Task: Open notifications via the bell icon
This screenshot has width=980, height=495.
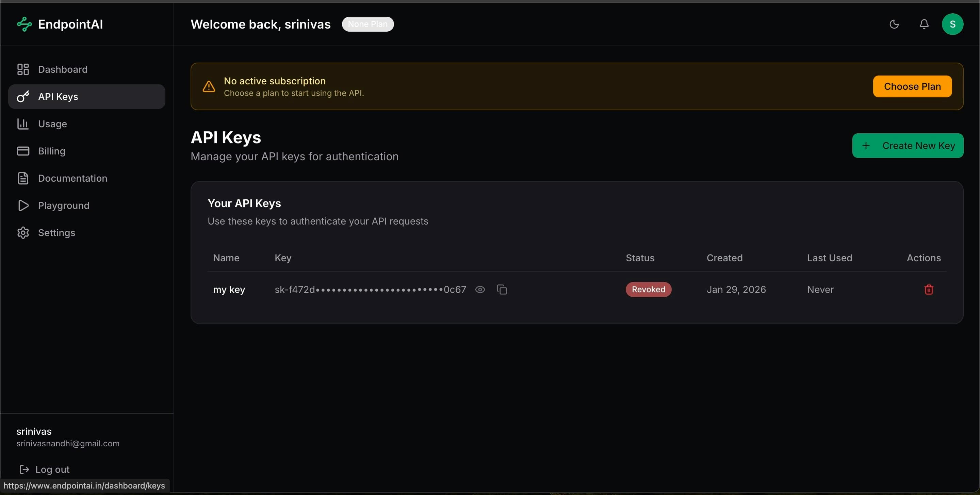Action: [x=924, y=24]
